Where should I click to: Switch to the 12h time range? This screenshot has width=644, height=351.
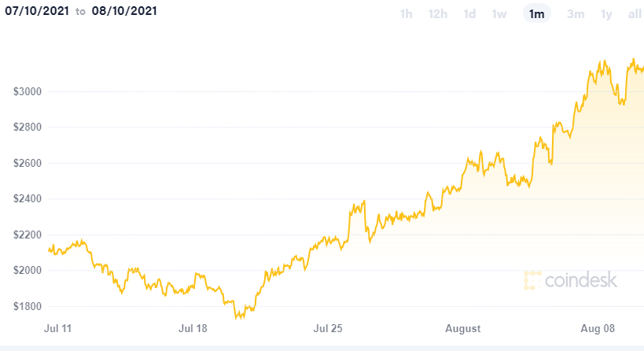[438, 14]
